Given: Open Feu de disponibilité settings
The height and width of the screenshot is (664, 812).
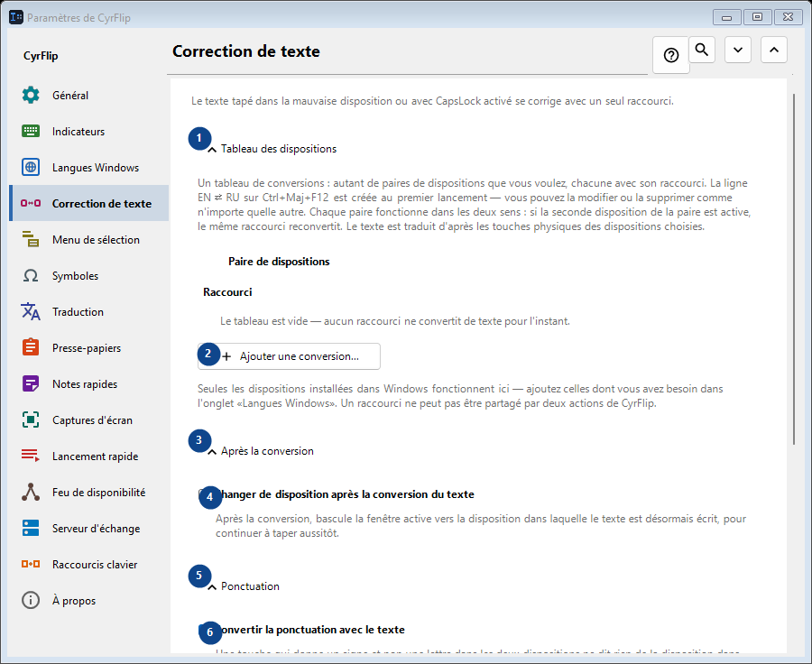Looking at the screenshot, I should [x=89, y=492].
